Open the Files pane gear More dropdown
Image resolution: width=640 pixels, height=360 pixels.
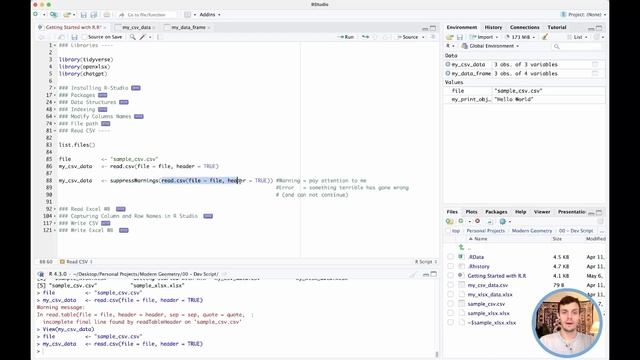[505, 221]
